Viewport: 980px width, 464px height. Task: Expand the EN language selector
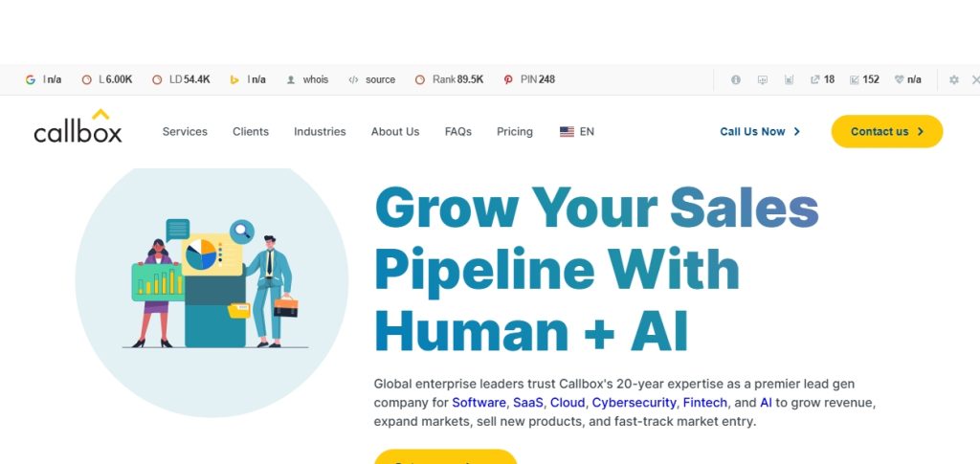coord(577,132)
